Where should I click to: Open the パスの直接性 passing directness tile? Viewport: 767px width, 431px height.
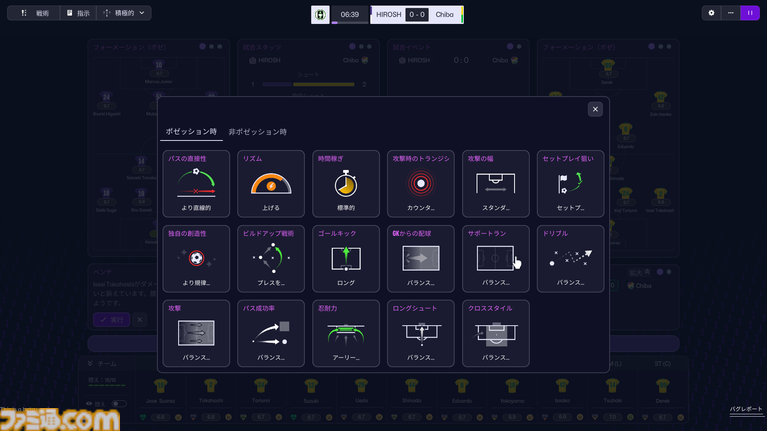click(196, 183)
